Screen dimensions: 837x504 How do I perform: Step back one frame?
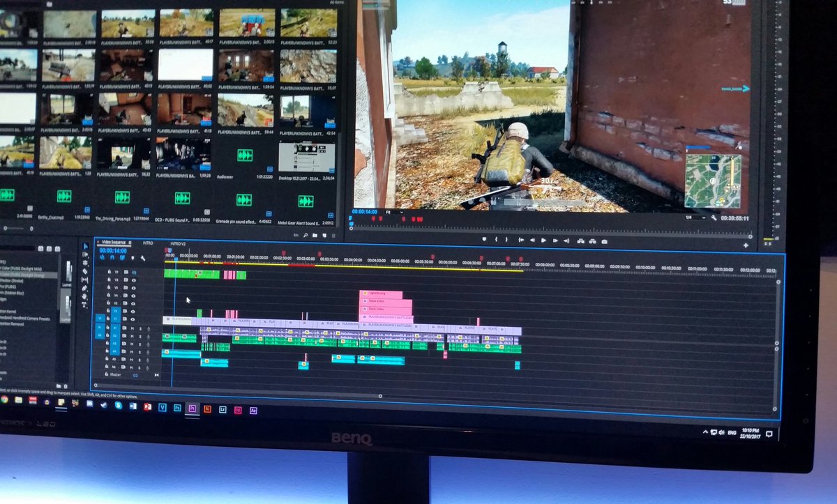[531, 240]
